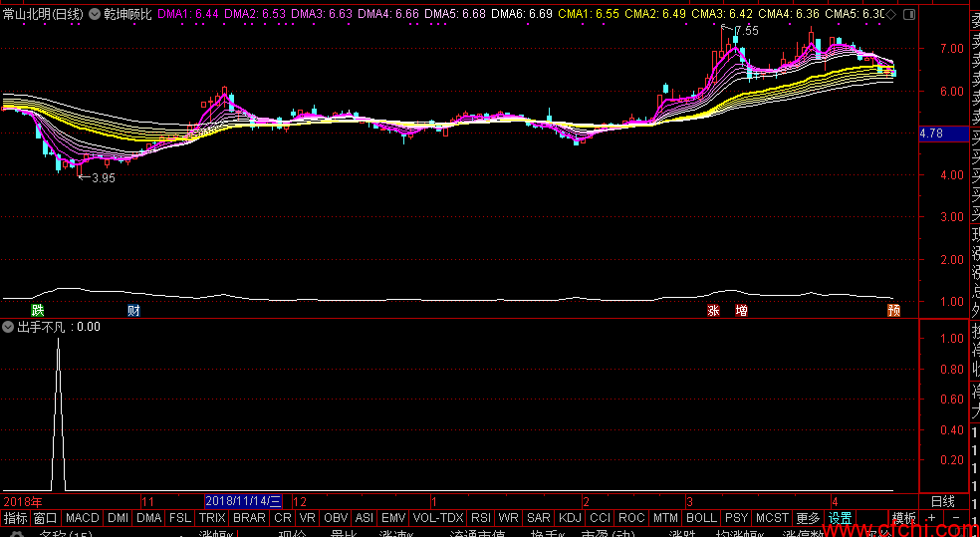Click the 常山北明(日线) chart title
980x537 pixels.
click(43, 14)
